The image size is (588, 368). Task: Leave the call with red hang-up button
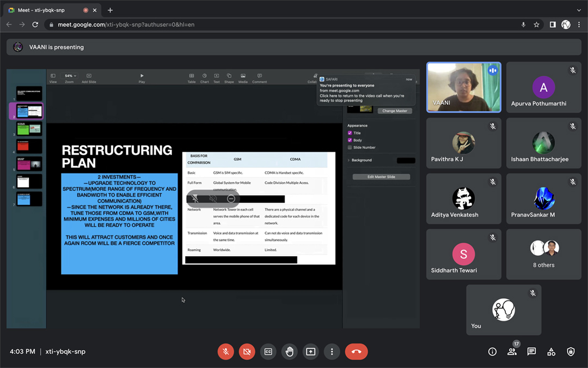click(x=356, y=352)
